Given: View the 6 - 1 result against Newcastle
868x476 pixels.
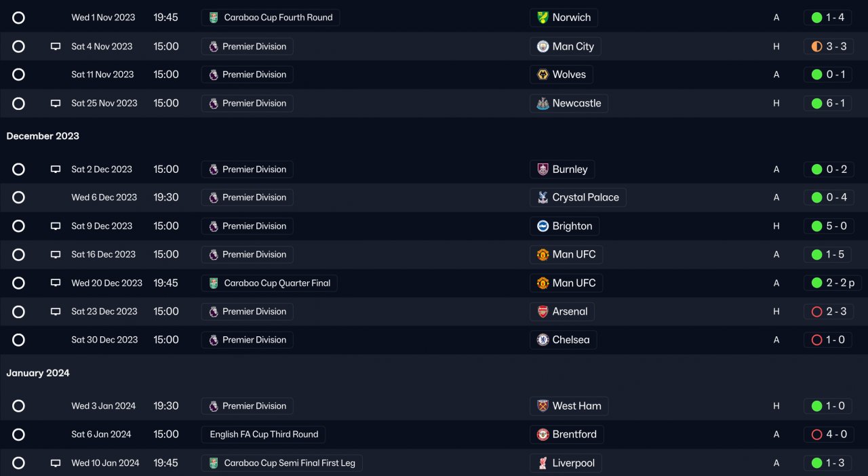Looking at the screenshot, I should click(828, 103).
